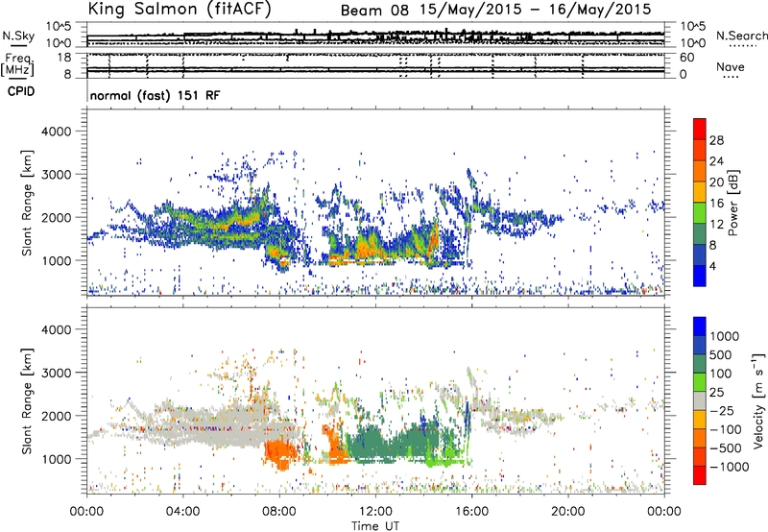
Task: Pick the dark green 100-500 Velocity colorbar band
Action: pyautogui.click(x=700, y=364)
